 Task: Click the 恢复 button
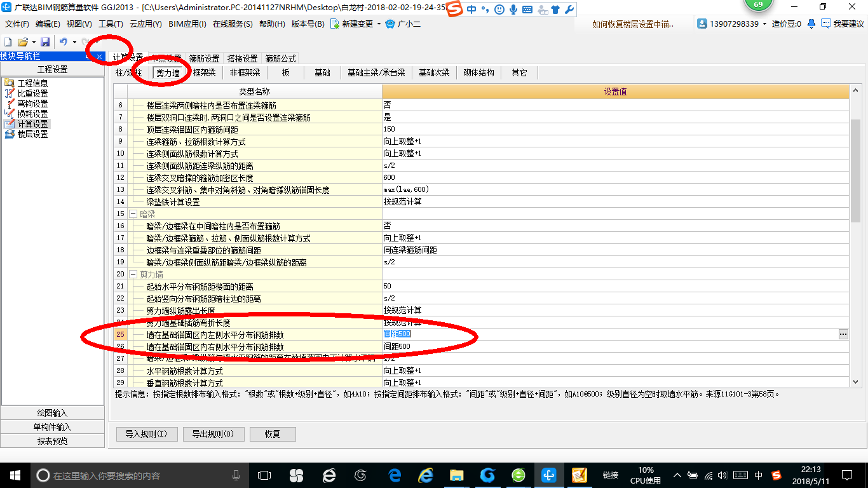(x=273, y=434)
